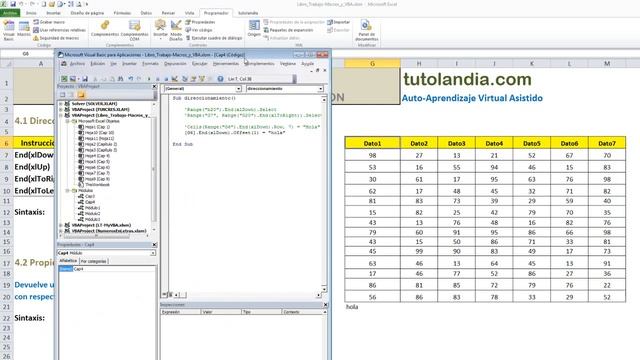
Task: Open the Ejecutar menu in VBA editor
Action: pos(200,64)
